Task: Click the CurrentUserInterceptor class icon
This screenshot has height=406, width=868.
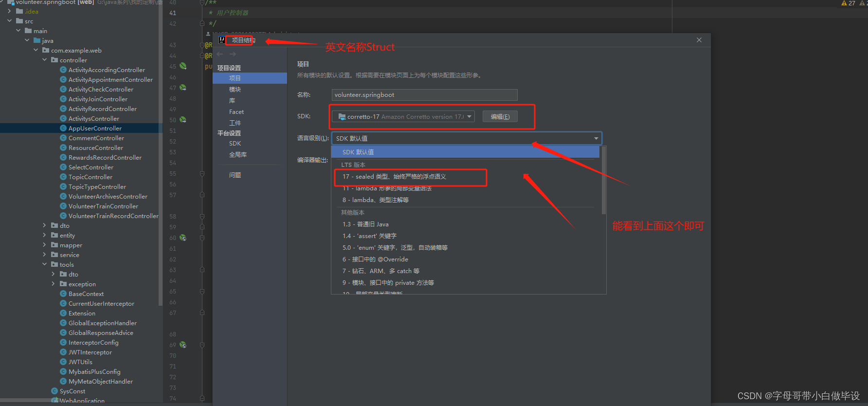Action: 63,304
